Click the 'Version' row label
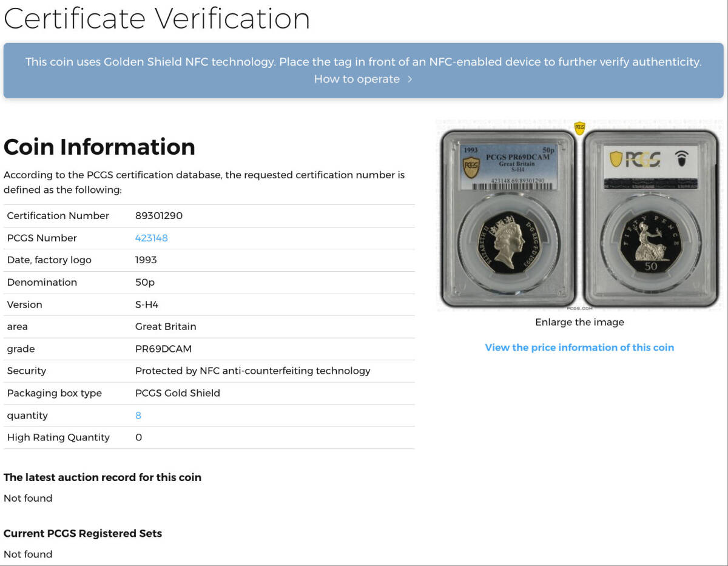This screenshot has width=728, height=566. click(25, 305)
